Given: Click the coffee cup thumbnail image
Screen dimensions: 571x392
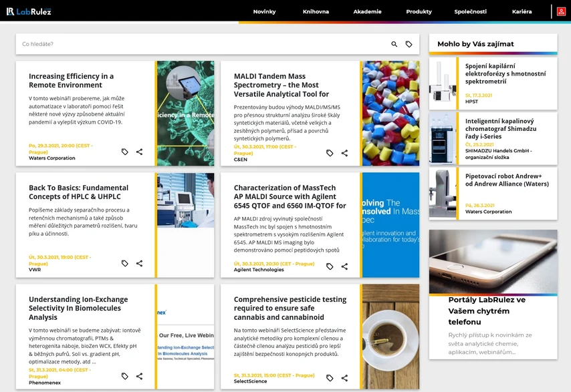Looking at the screenshot, I should point(390,337).
